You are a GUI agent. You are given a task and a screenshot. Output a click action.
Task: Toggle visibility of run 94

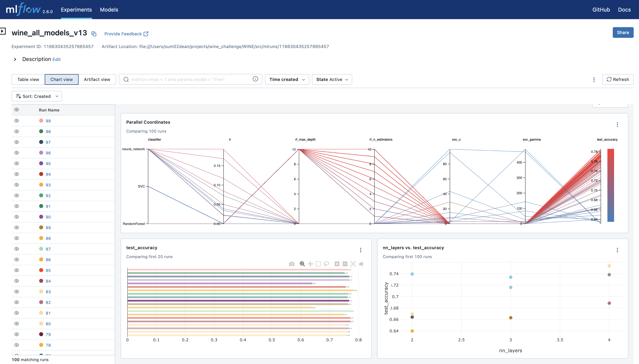[17, 174]
